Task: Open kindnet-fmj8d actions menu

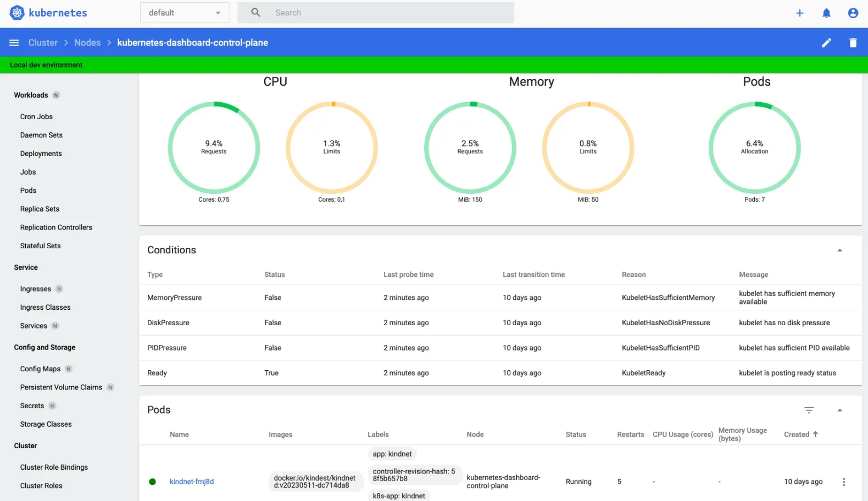Action: (844, 482)
